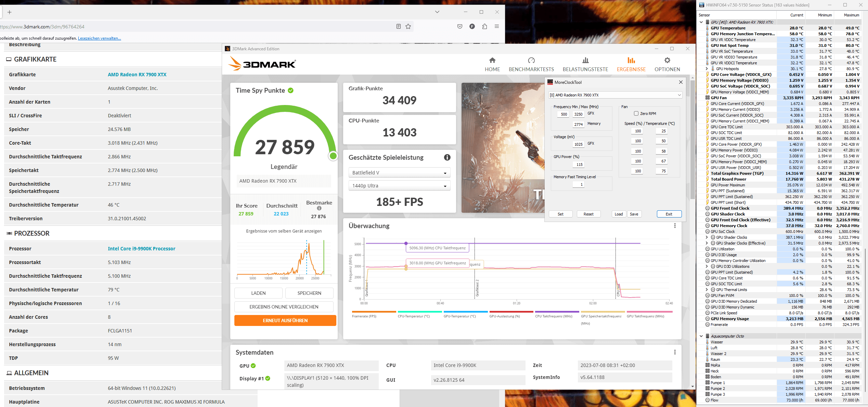Open the Intel Core i9-9900K Processor link
868x407 pixels.
click(142, 249)
